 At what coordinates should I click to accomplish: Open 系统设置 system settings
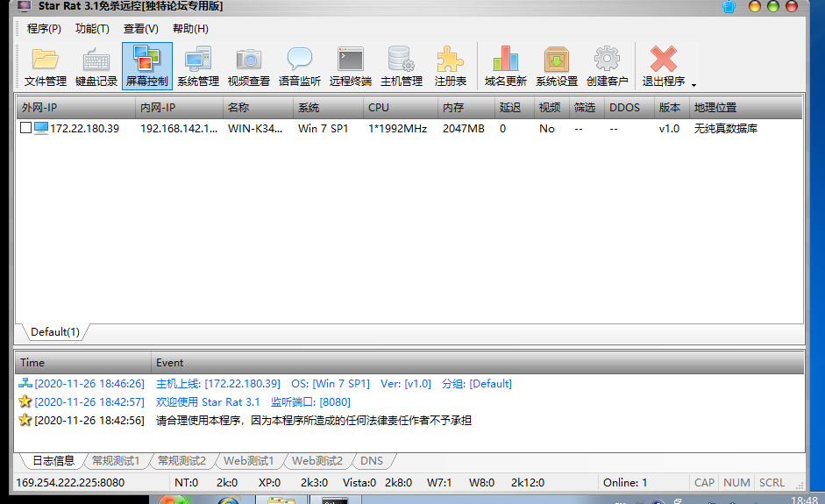click(x=557, y=67)
